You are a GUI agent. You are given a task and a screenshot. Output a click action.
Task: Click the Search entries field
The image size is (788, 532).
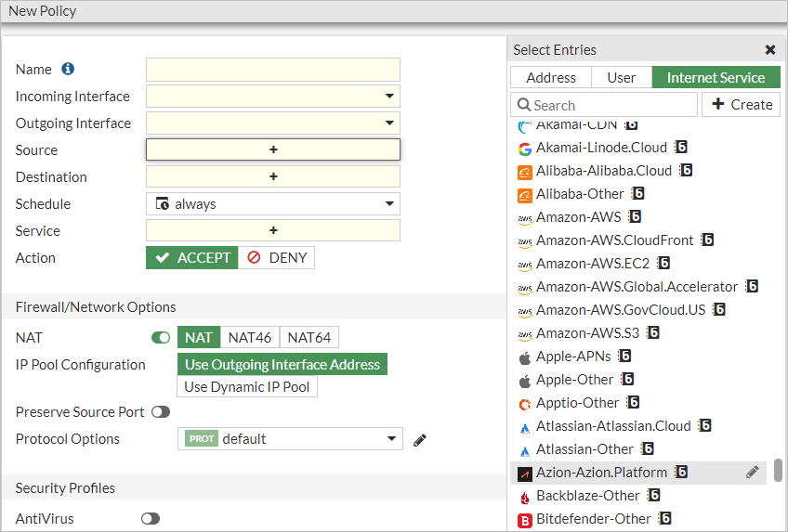tap(604, 104)
